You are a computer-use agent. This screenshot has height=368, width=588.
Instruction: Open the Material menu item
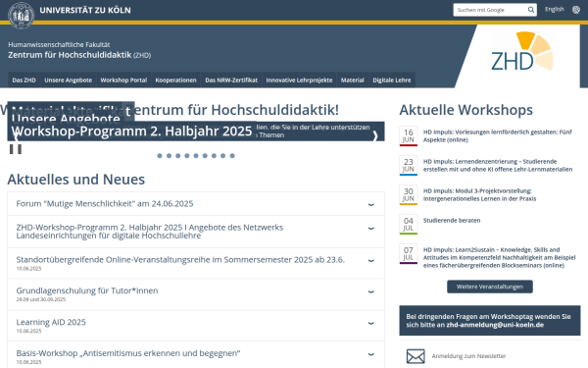coord(353,80)
